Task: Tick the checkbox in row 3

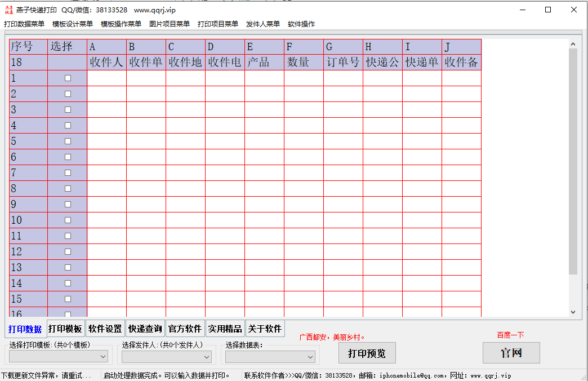Action: pyautogui.click(x=68, y=109)
